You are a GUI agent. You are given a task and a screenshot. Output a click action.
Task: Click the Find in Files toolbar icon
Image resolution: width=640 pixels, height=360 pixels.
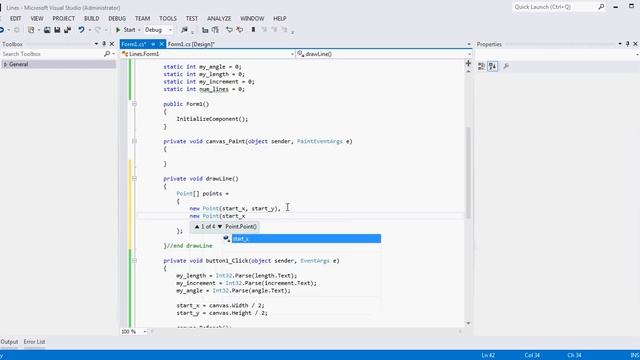point(184,30)
